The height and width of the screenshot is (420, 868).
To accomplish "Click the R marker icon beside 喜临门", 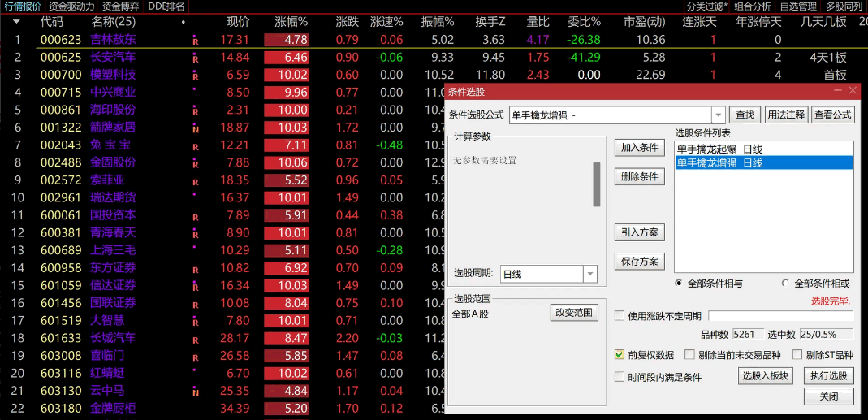I will click(195, 357).
